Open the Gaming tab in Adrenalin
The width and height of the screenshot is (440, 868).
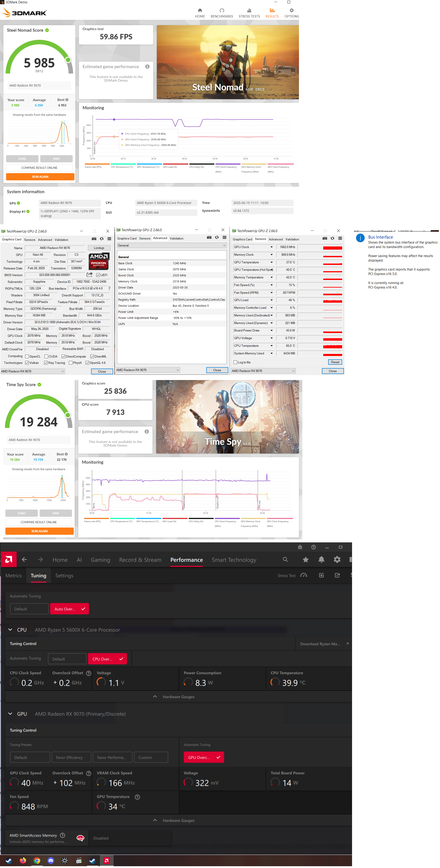coord(100,560)
